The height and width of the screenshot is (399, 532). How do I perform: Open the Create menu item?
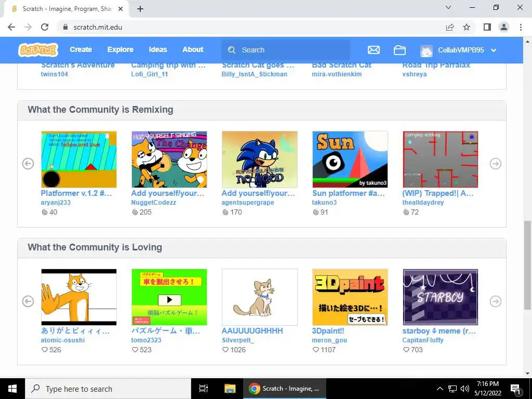[81, 49]
